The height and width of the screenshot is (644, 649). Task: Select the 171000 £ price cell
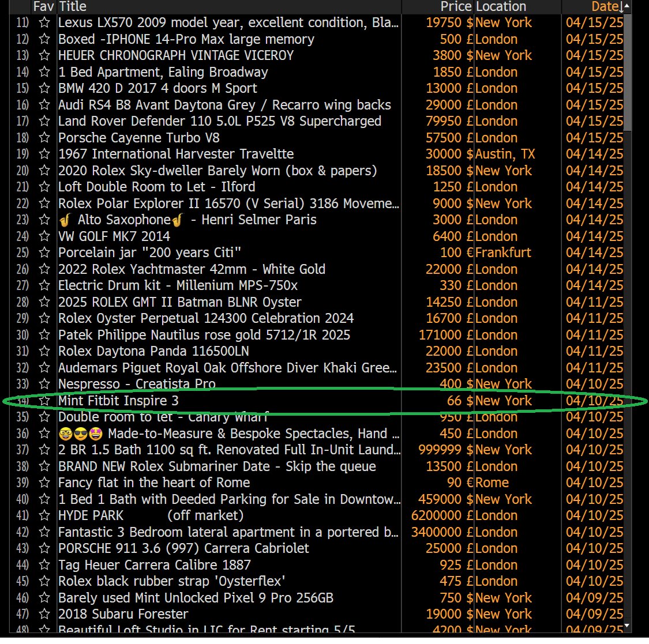pos(446,334)
